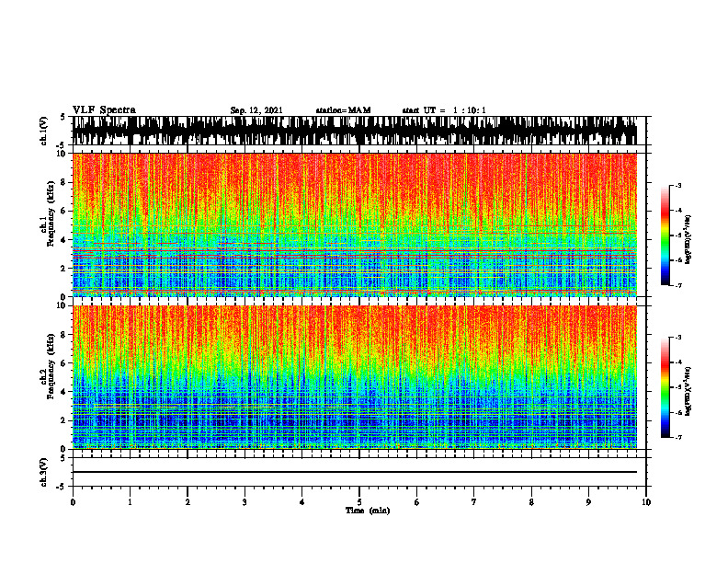The height and width of the screenshot is (563, 728).
Task: Click the time axis tick label "4"
Action: [x=302, y=502]
